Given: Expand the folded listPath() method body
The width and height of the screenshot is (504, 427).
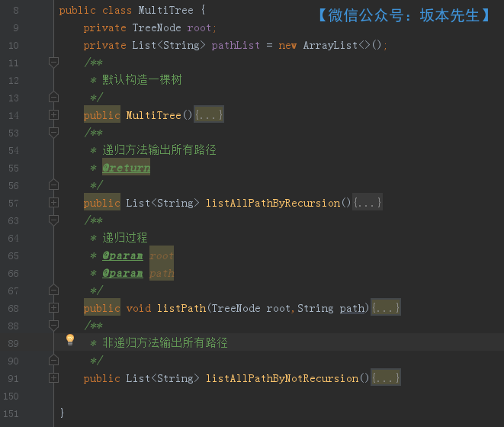Looking at the screenshot, I should click(x=386, y=308).
